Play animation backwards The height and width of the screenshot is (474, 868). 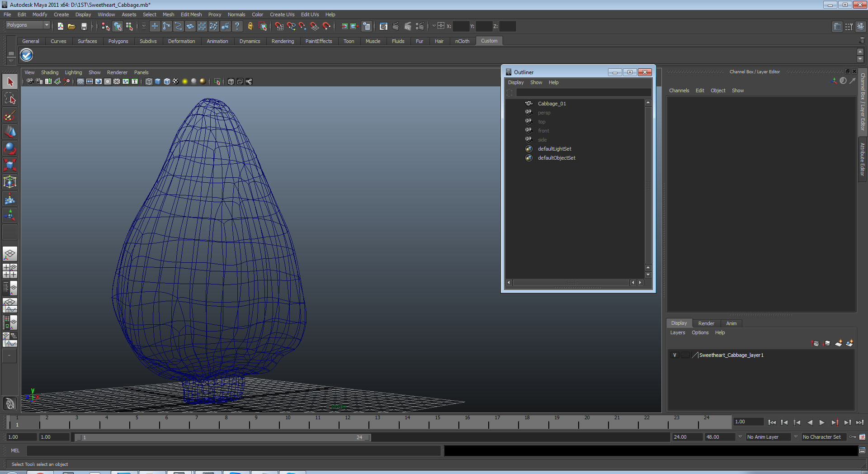tap(809, 422)
